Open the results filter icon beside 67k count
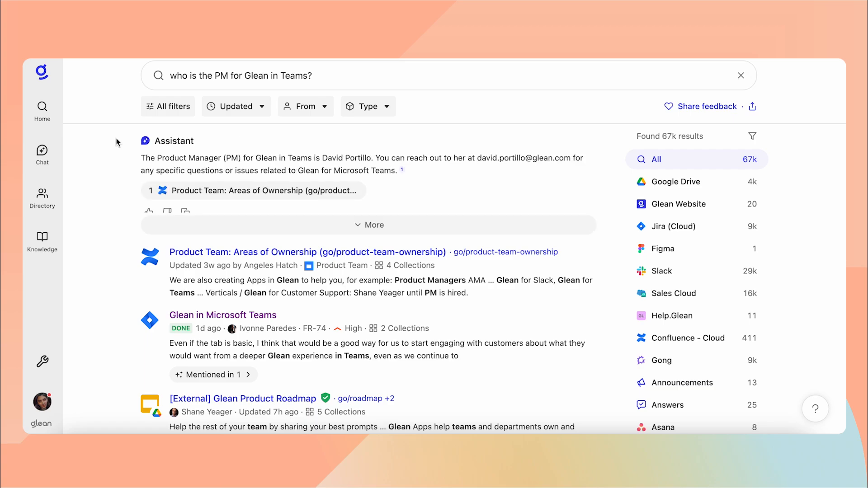Viewport: 868px width, 488px height. point(752,136)
